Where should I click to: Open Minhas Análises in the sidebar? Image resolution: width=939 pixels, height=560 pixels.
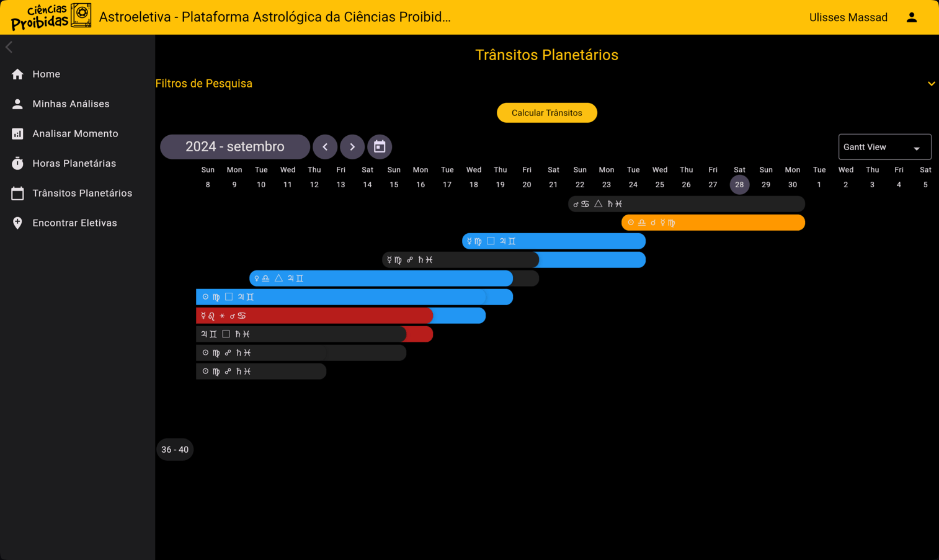[x=71, y=104]
